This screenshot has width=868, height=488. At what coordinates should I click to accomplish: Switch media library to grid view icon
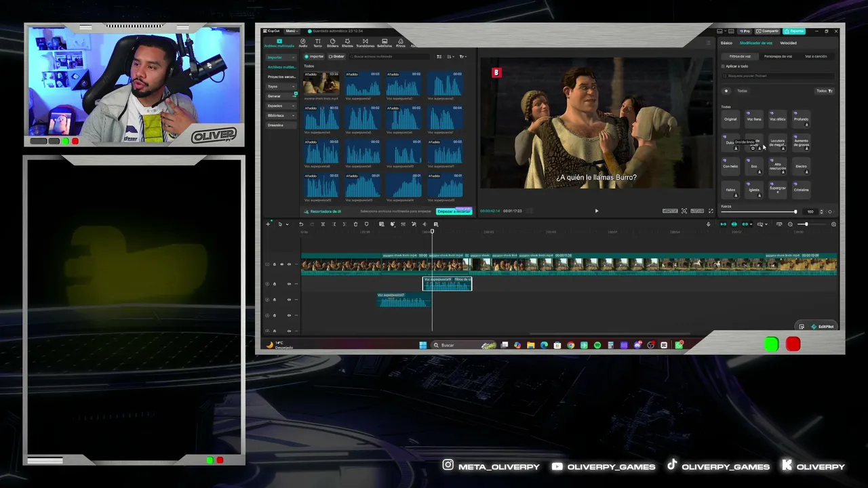click(x=439, y=56)
